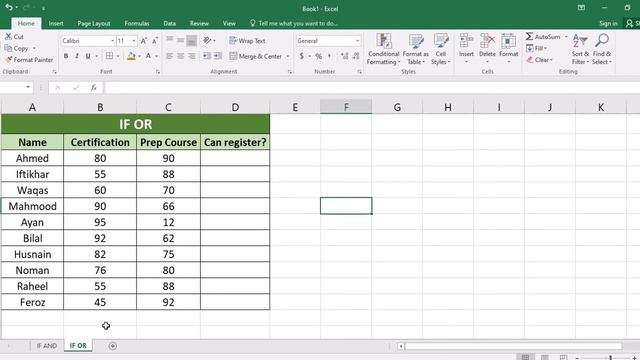Apply Percent Style format
This screenshot has height=360, width=640.
coord(319,56)
